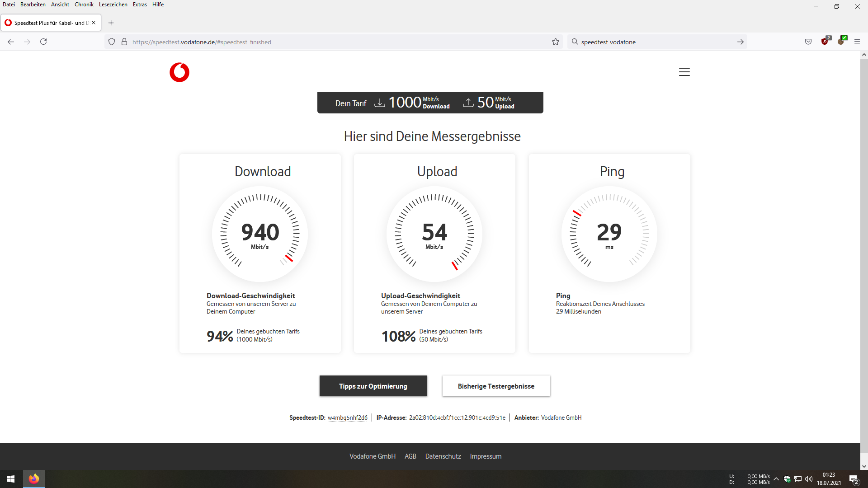
Task: Open Windows notification center
Action: (x=854, y=479)
